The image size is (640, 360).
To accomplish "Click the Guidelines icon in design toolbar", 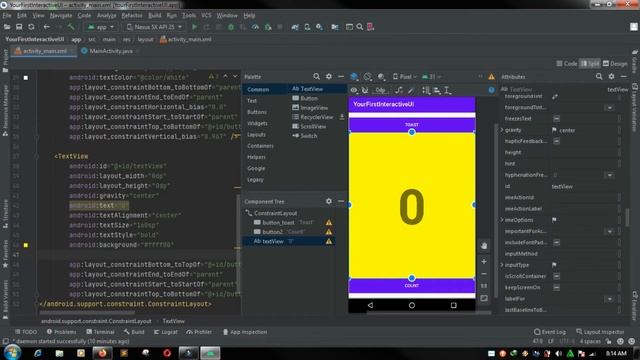I will coord(447,90).
